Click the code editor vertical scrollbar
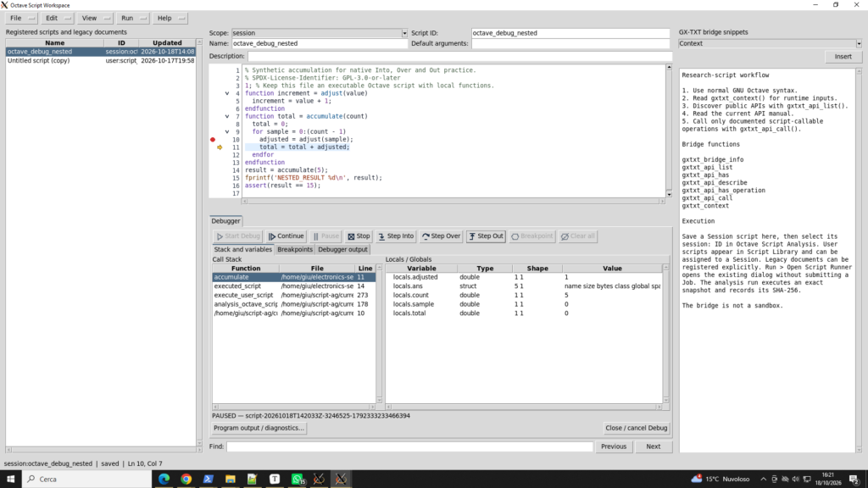The width and height of the screenshot is (868, 488). [669, 130]
